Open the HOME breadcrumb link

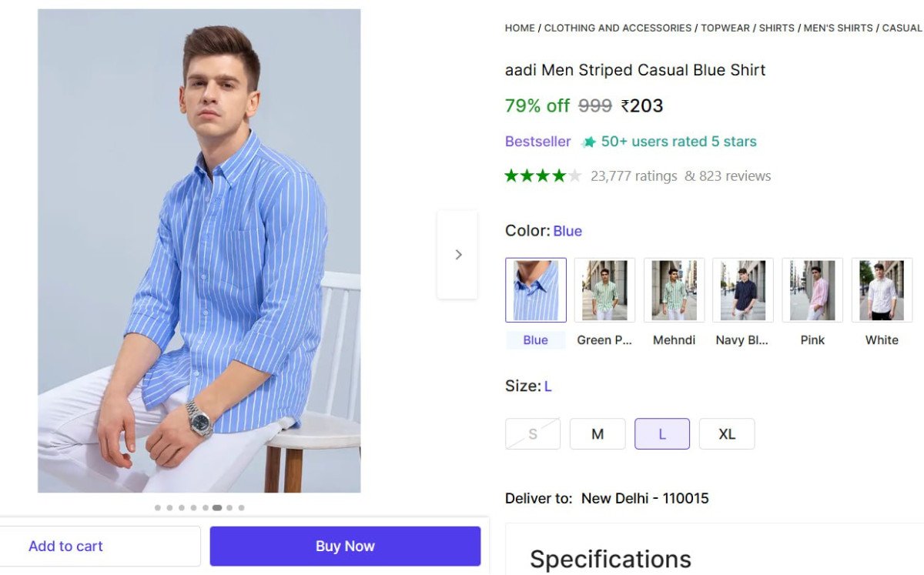click(x=520, y=28)
